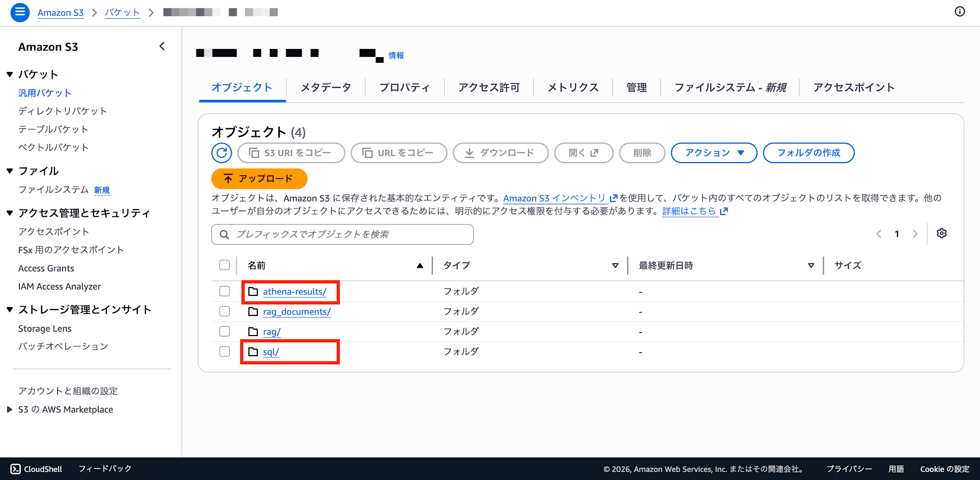Open IAM Access Analyzer in sidebar
The image size is (980, 480).
pyautogui.click(x=59, y=287)
